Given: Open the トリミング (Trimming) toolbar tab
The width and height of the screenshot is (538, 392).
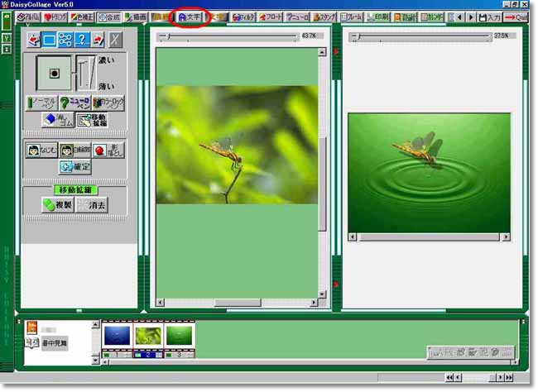Looking at the screenshot, I should 55,17.
